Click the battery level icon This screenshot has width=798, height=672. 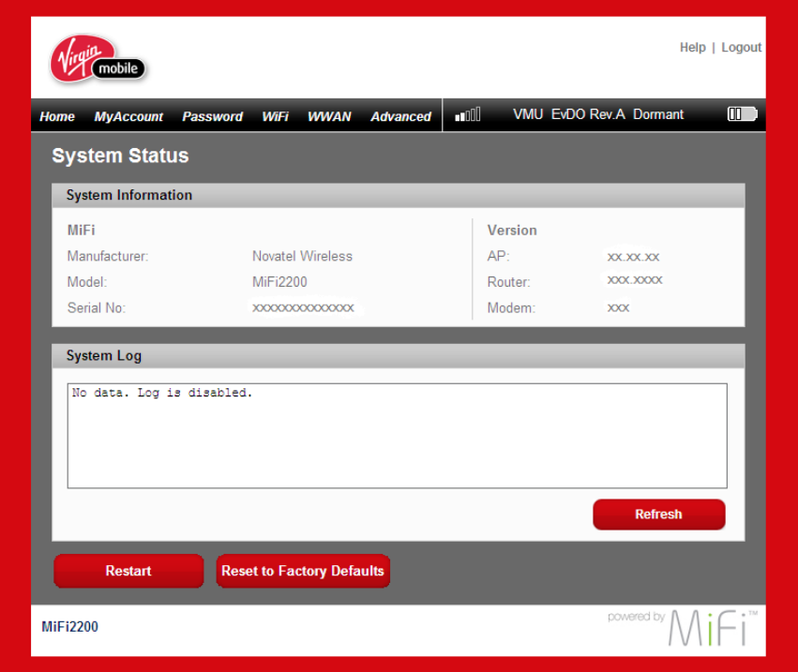click(x=742, y=114)
